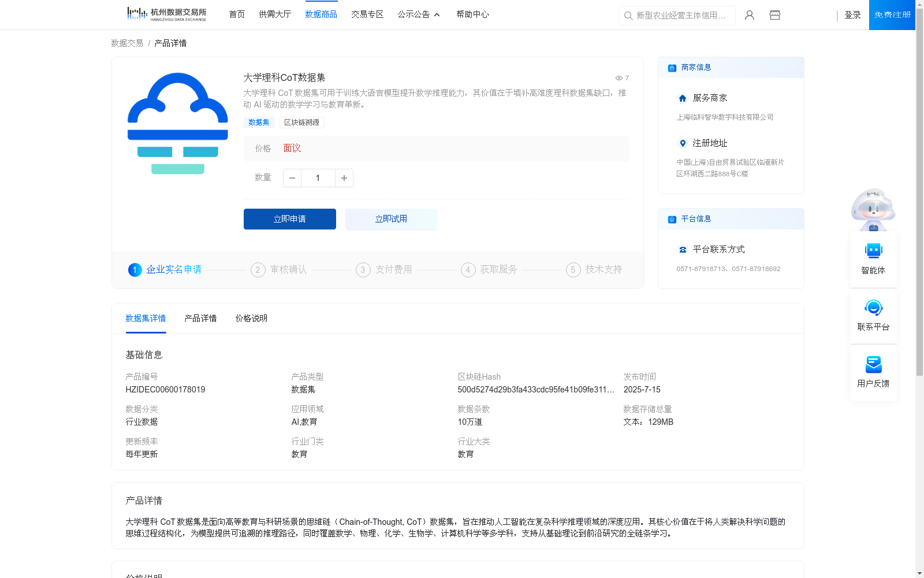Image resolution: width=924 pixels, height=578 pixels.
Task: Click step 5 技术支持
Action: [x=594, y=270]
